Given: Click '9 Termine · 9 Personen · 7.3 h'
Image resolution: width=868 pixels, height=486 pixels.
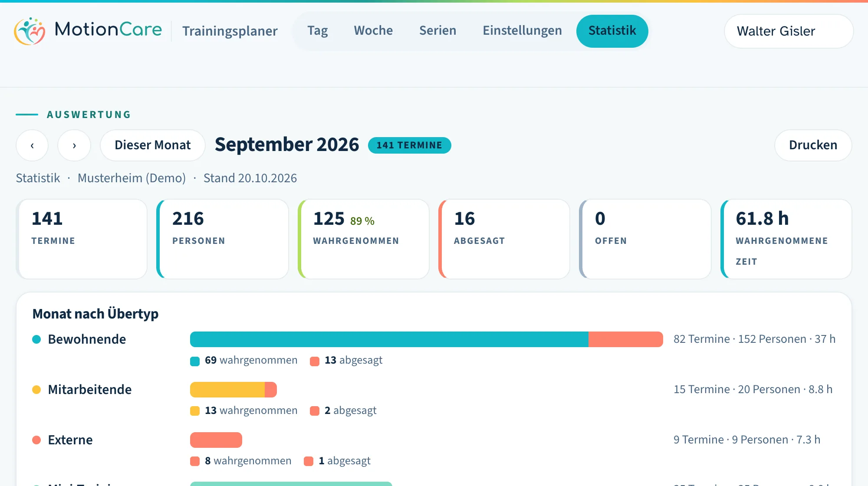Looking at the screenshot, I should click(747, 440).
